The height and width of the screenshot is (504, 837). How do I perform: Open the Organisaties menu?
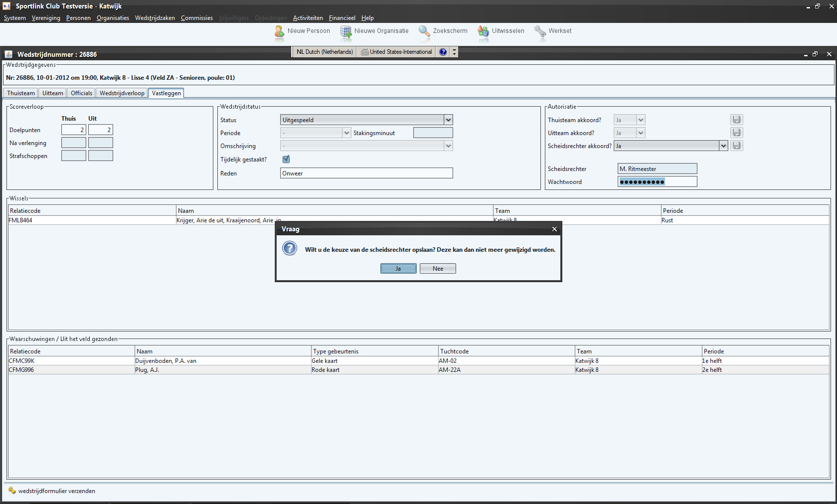coord(113,18)
